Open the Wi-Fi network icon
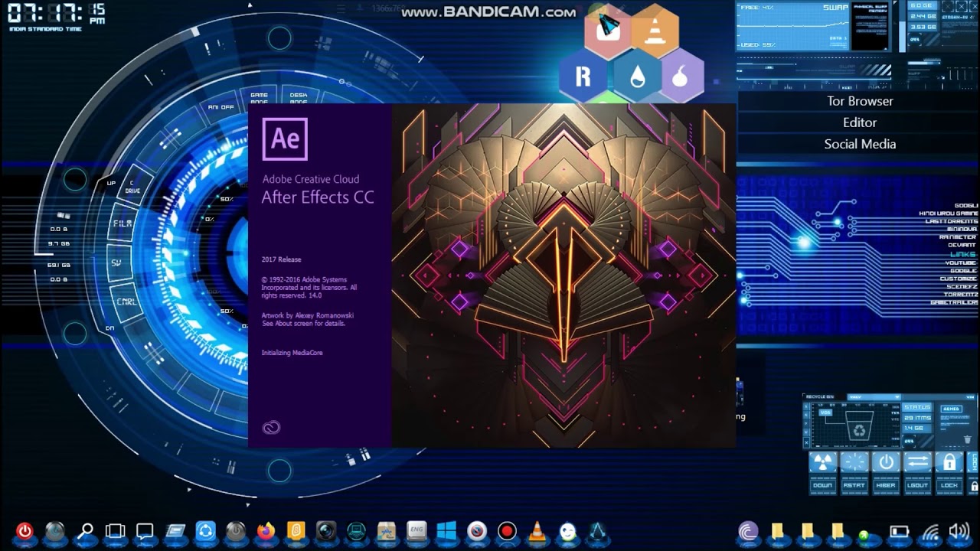The image size is (980, 551). (930, 531)
